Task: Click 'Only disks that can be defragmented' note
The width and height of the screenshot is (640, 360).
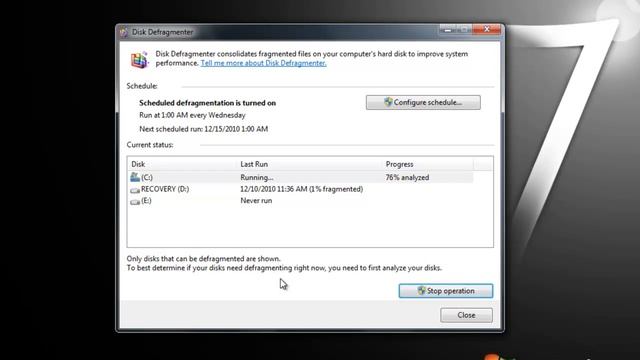Action: click(x=203, y=259)
